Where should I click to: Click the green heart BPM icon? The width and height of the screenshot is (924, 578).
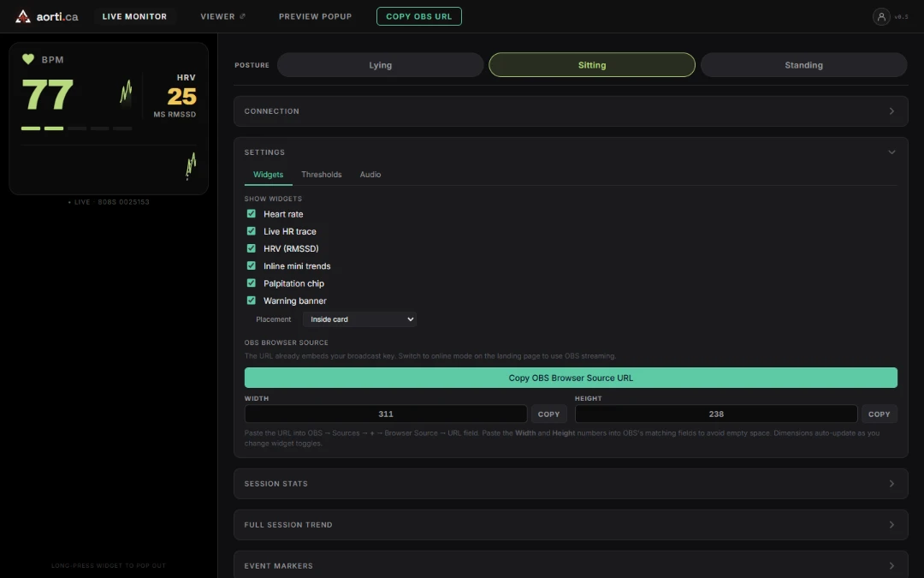point(27,59)
